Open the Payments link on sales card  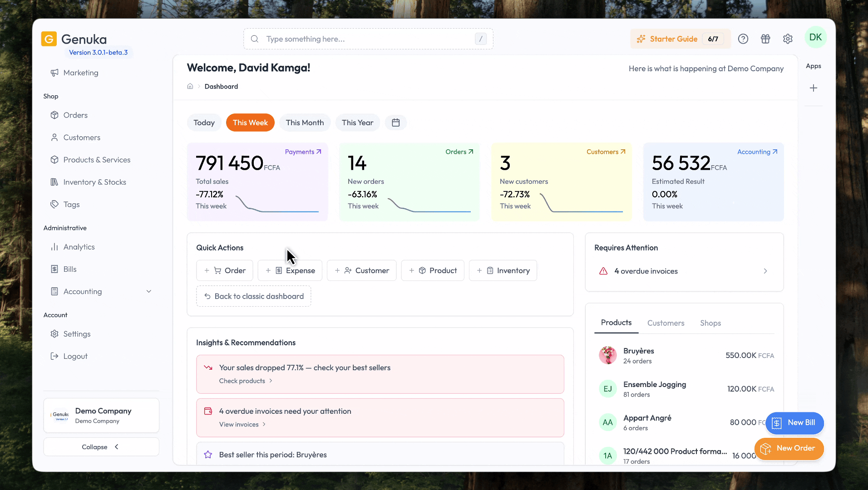click(303, 152)
